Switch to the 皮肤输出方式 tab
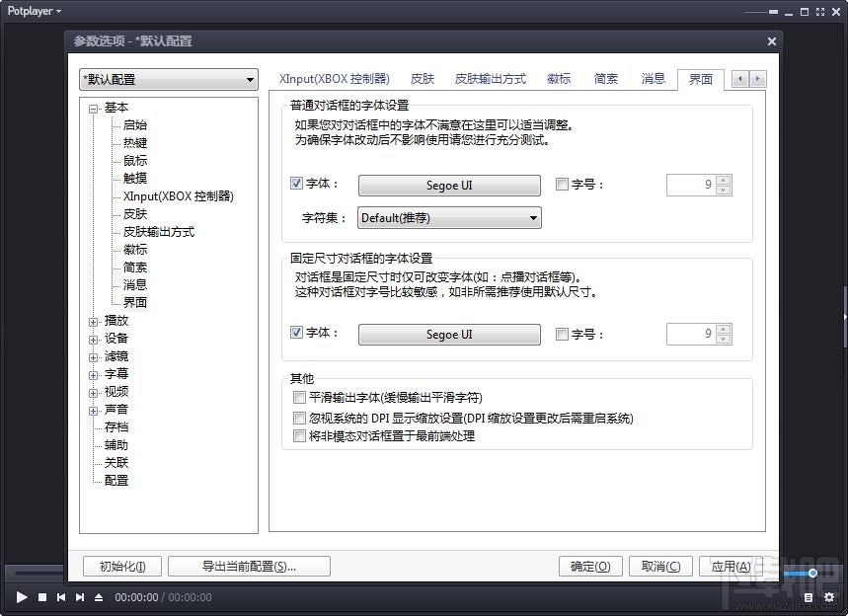Screen dimensions: 848x616 click(x=490, y=79)
